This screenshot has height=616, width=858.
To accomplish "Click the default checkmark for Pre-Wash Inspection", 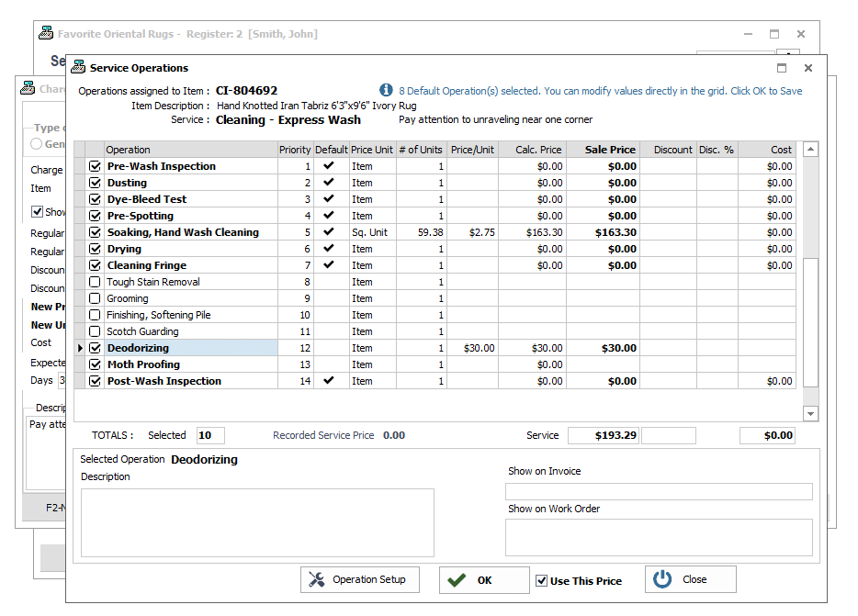I will pyautogui.click(x=328, y=165).
